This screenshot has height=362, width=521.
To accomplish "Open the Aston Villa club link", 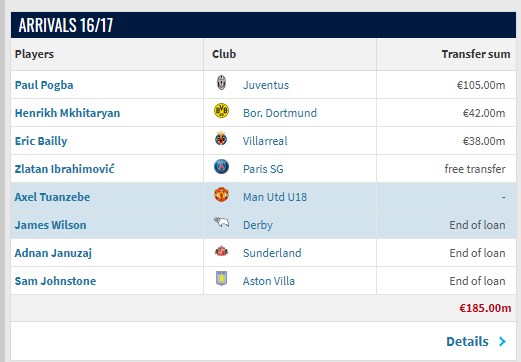I will tap(269, 281).
